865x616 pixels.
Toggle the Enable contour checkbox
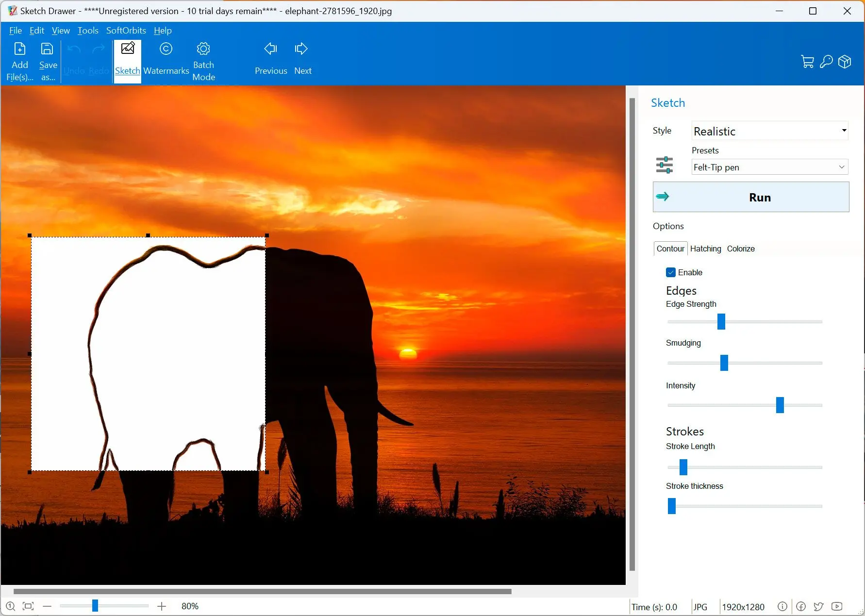tap(671, 272)
